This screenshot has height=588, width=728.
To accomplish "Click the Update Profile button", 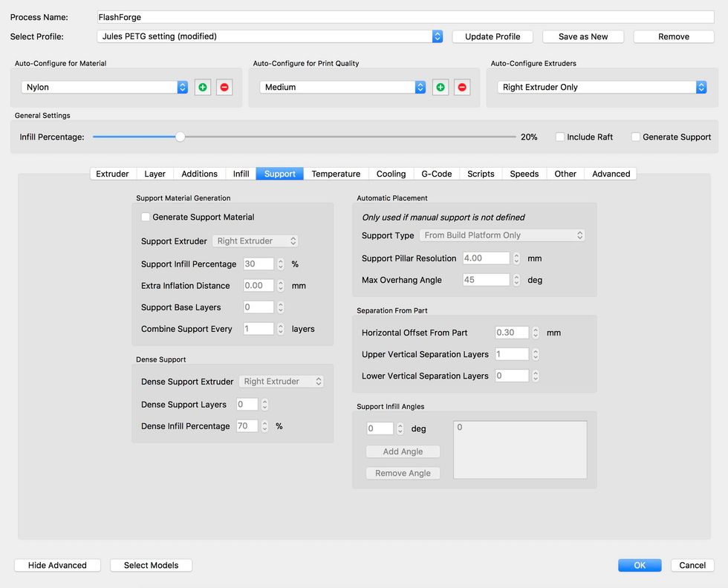I will point(493,36).
